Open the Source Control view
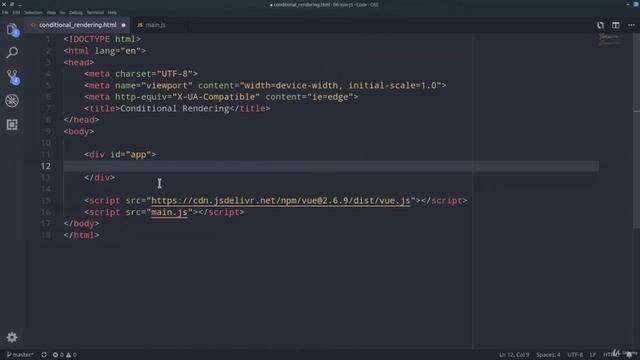640x360 pixels. tap(12, 76)
